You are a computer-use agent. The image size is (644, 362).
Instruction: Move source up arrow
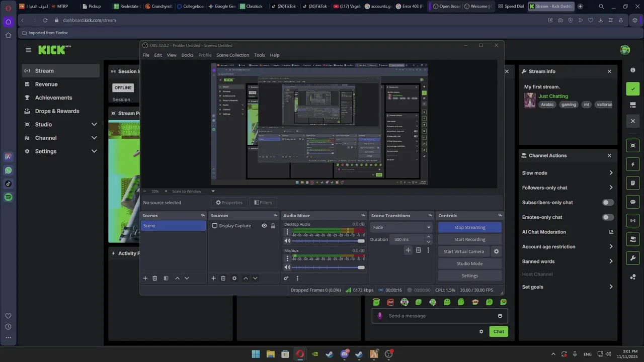tap(246, 278)
